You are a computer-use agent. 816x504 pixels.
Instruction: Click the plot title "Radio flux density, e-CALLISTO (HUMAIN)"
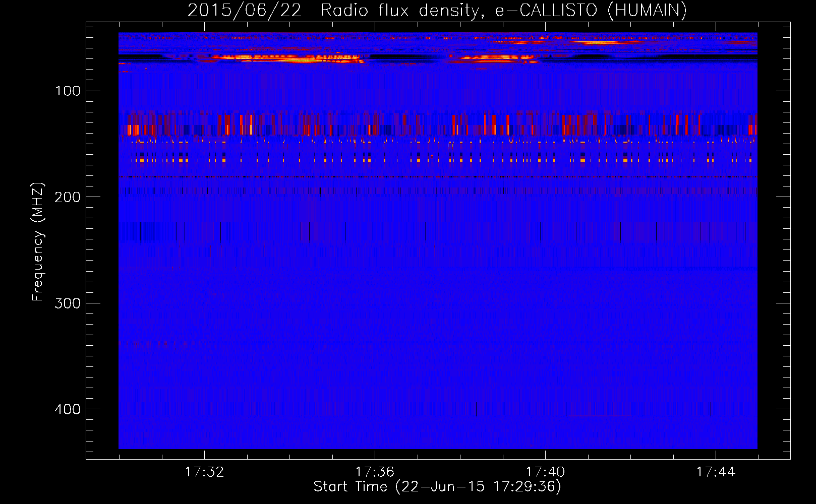pos(503,11)
